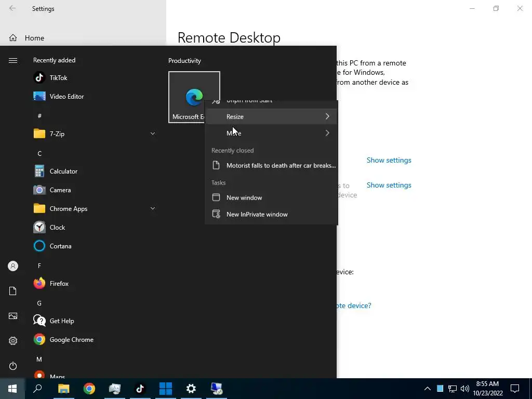Open the notification center icon

coord(515,389)
